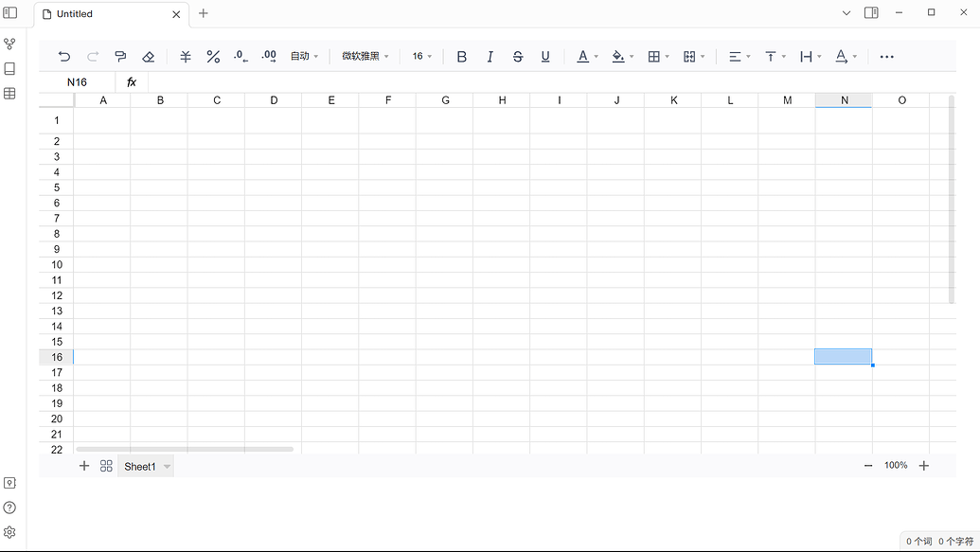
Task: Toggle bold formatting
Action: click(462, 57)
